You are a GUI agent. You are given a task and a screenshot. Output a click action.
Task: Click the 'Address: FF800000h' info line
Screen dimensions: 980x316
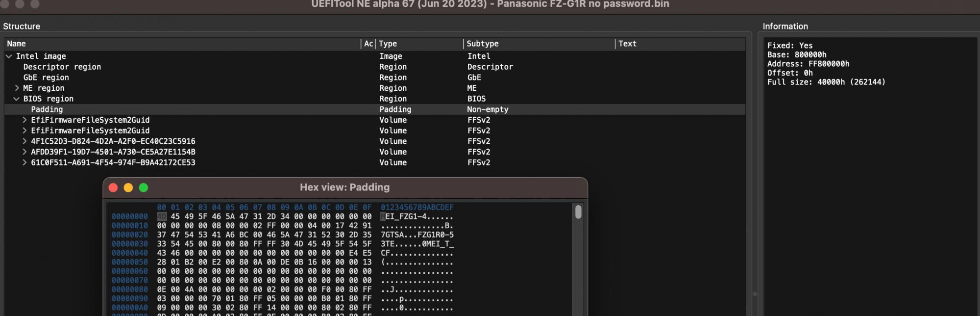(x=808, y=64)
